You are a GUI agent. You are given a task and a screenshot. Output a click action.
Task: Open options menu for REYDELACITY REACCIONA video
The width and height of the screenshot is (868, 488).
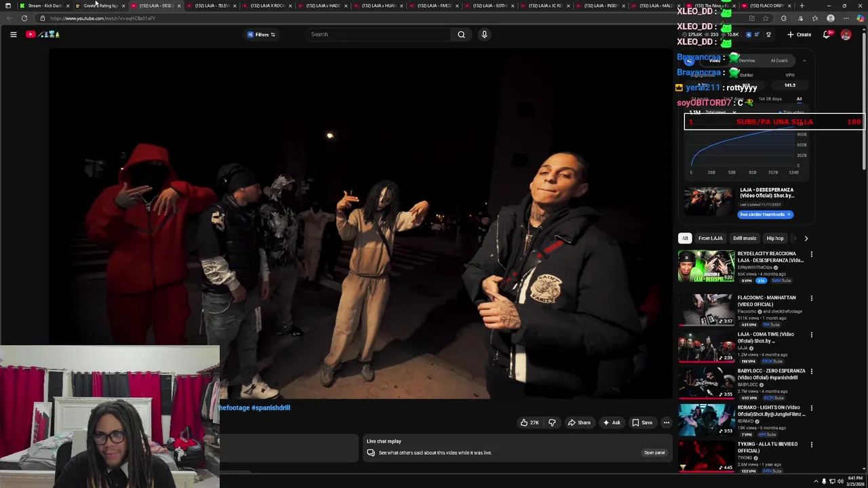click(811, 255)
